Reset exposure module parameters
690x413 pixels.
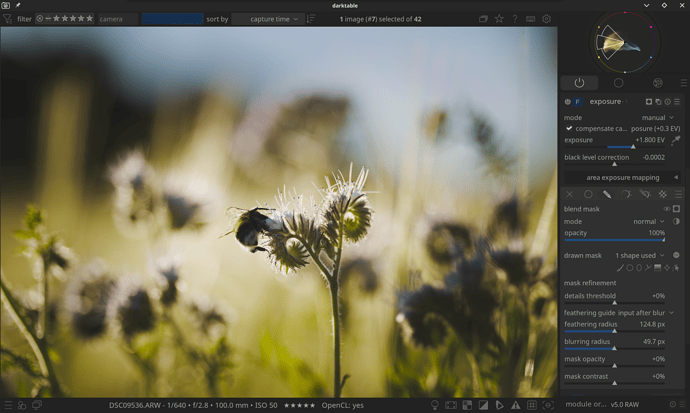[667, 102]
